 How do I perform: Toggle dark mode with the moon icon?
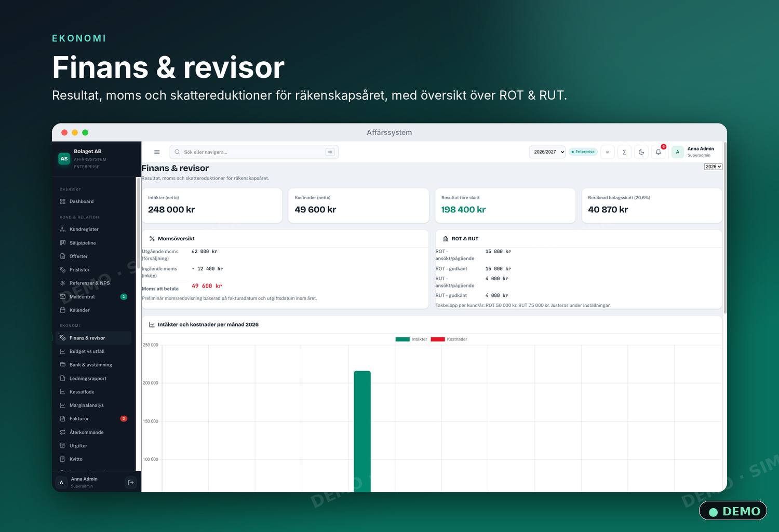tap(641, 152)
